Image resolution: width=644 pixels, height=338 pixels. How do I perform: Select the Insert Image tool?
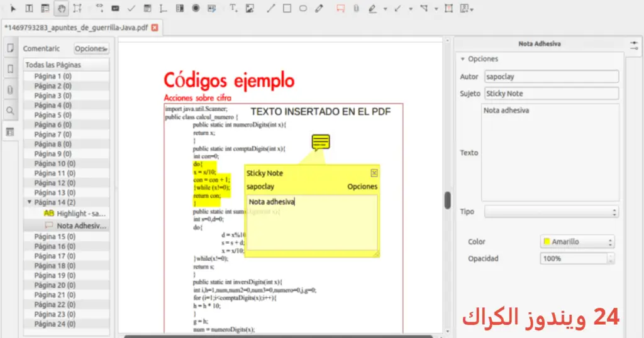(250, 8)
